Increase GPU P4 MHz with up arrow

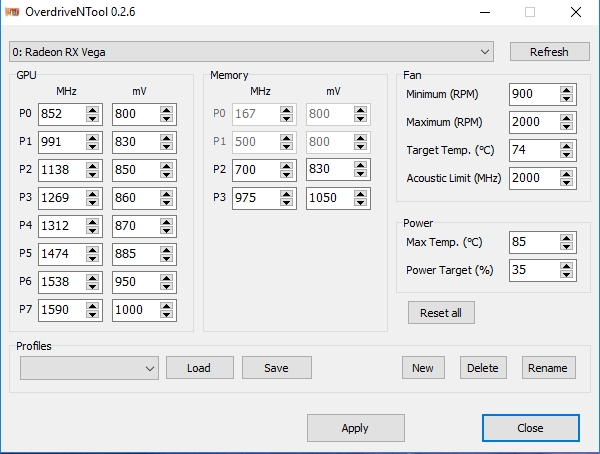(x=92, y=222)
